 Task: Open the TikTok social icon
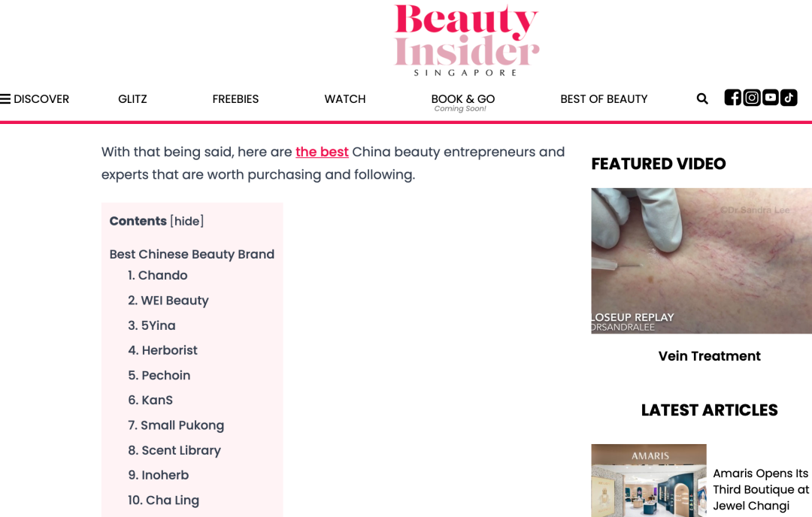click(x=789, y=97)
